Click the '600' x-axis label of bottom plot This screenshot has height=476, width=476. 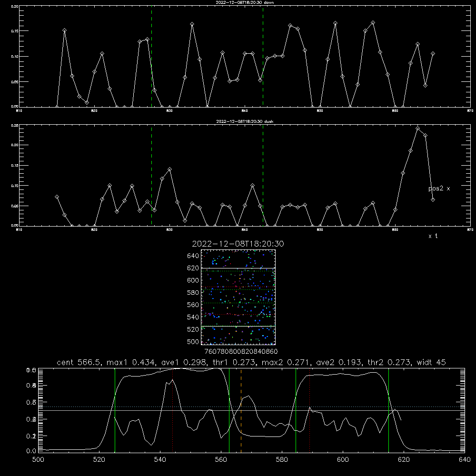(343, 460)
